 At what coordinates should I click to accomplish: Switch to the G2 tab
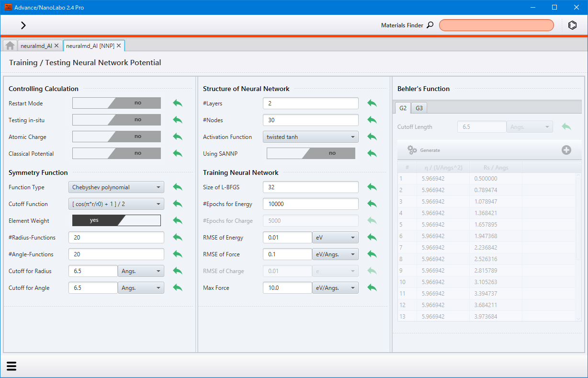click(403, 108)
